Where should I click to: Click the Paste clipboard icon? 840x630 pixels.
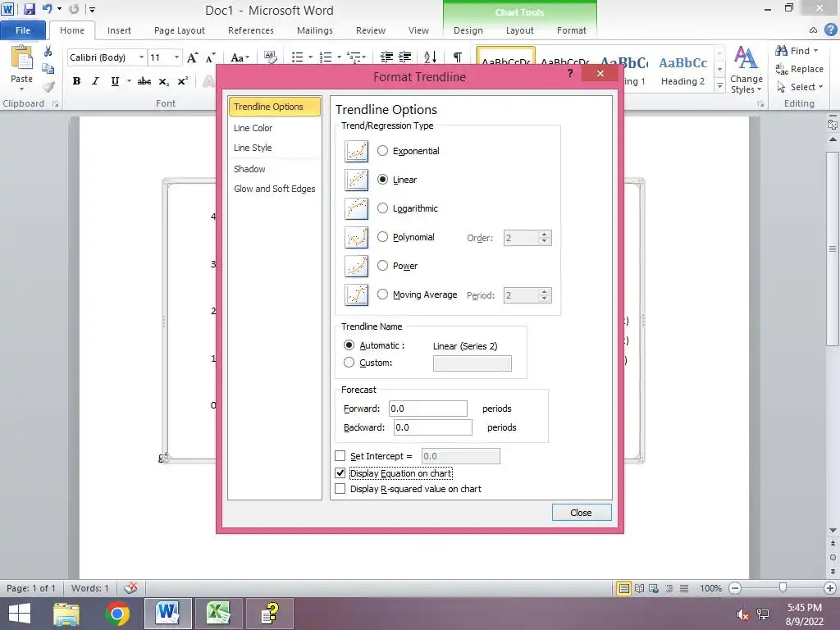(21, 58)
